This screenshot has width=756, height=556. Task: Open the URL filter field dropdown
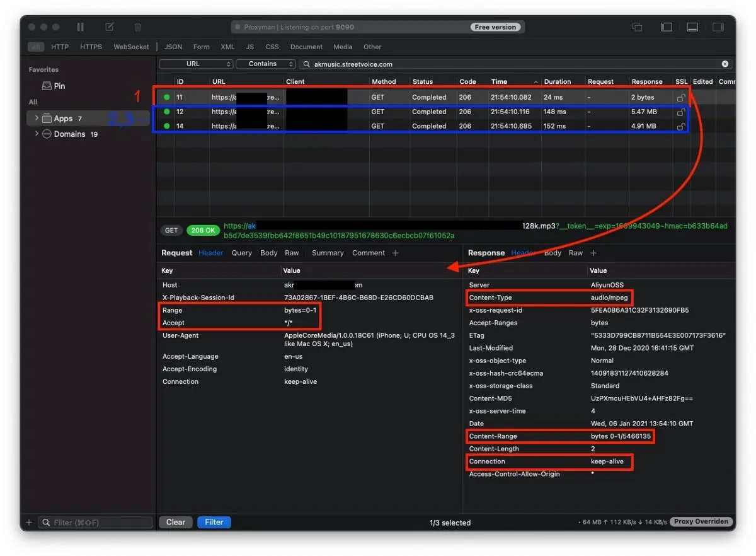tap(196, 64)
